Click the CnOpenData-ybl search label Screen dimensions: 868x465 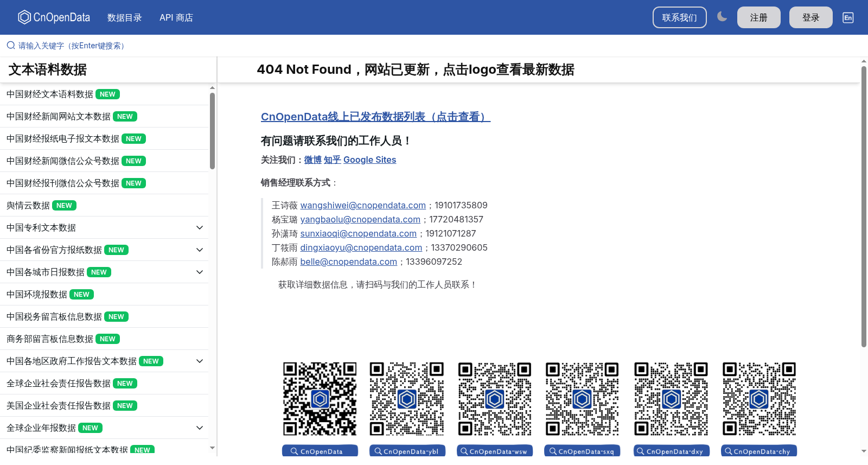click(407, 451)
